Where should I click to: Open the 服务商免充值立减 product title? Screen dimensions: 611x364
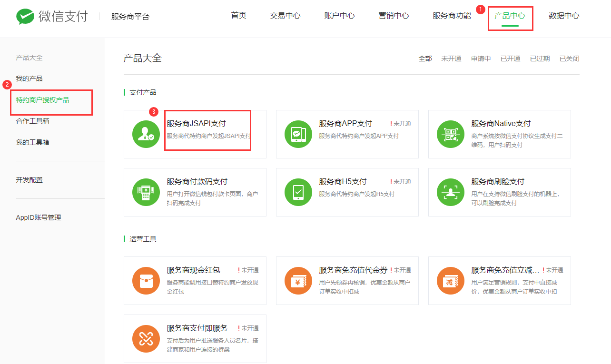tap(505, 270)
